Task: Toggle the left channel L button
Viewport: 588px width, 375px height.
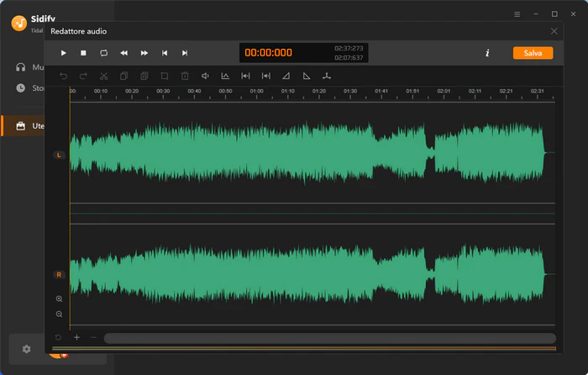Action: click(x=59, y=155)
